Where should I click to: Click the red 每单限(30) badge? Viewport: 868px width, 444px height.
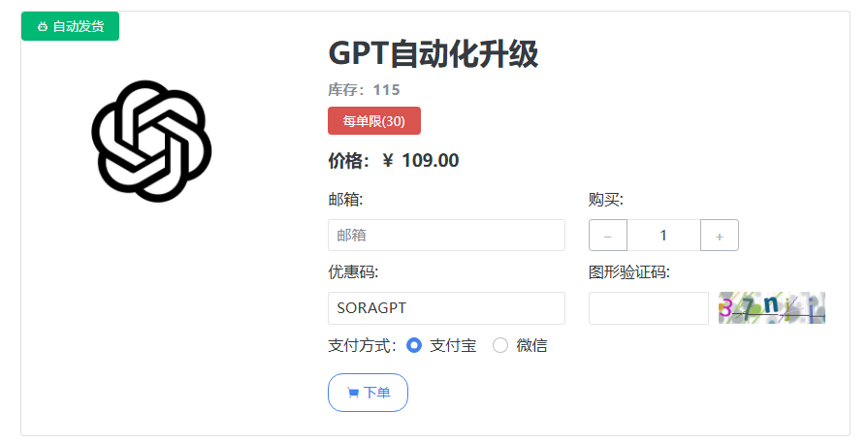tap(374, 120)
